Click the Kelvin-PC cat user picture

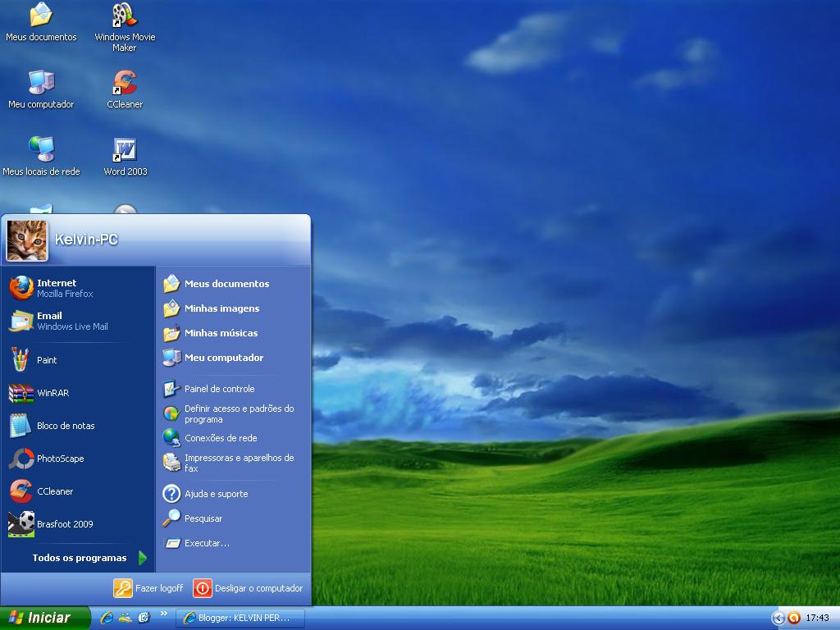coord(27,240)
